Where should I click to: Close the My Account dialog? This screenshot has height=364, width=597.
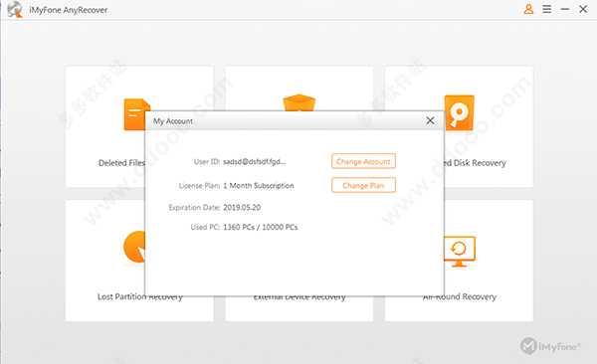[430, 120]
